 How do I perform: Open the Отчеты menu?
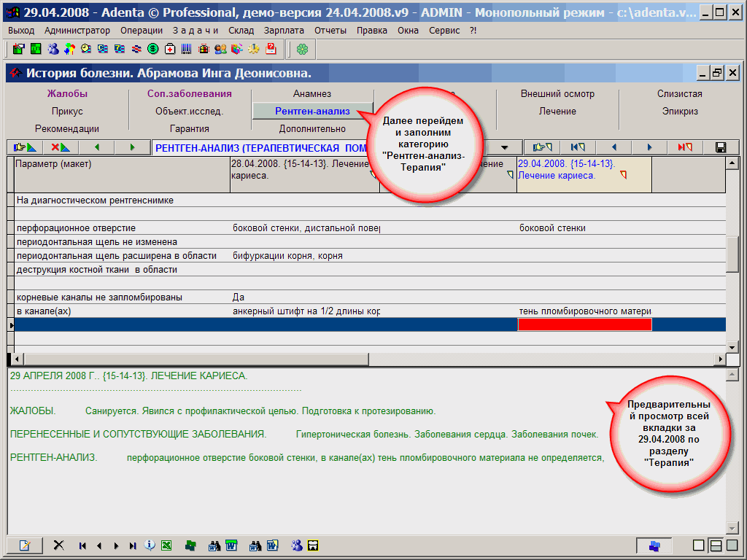click(x=330, y=31)
